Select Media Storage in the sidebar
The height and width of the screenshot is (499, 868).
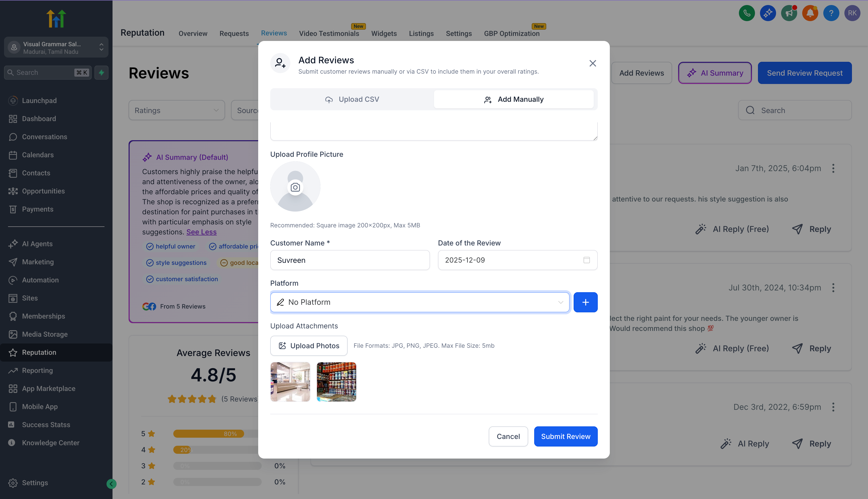pyautogui.click(x=44, y=334)
